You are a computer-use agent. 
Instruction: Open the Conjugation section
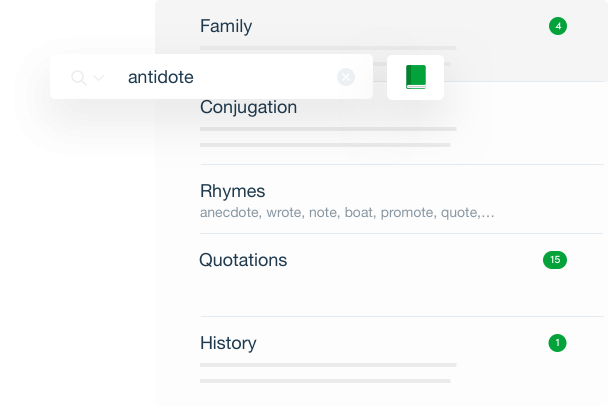click(x=248, y=107)
